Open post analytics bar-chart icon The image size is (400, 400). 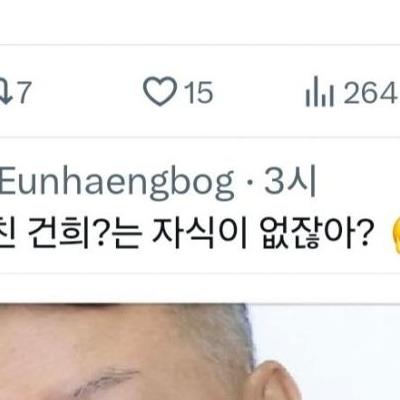[319, 92]
